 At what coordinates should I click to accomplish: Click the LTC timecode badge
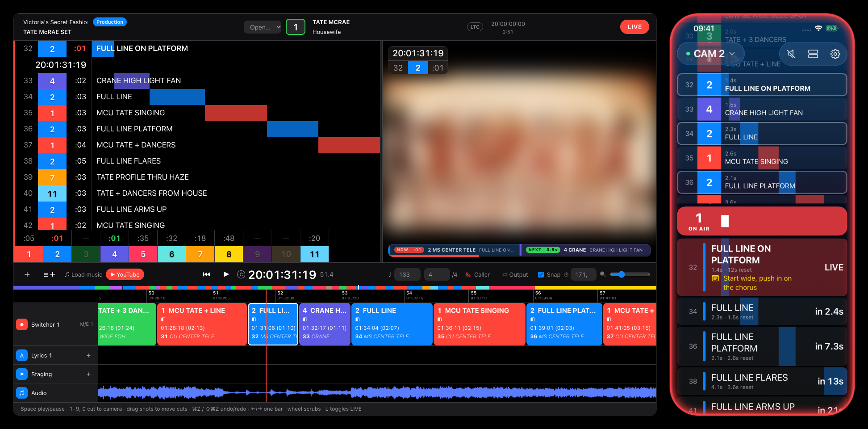pyautogui.click(x=475, y=27)
